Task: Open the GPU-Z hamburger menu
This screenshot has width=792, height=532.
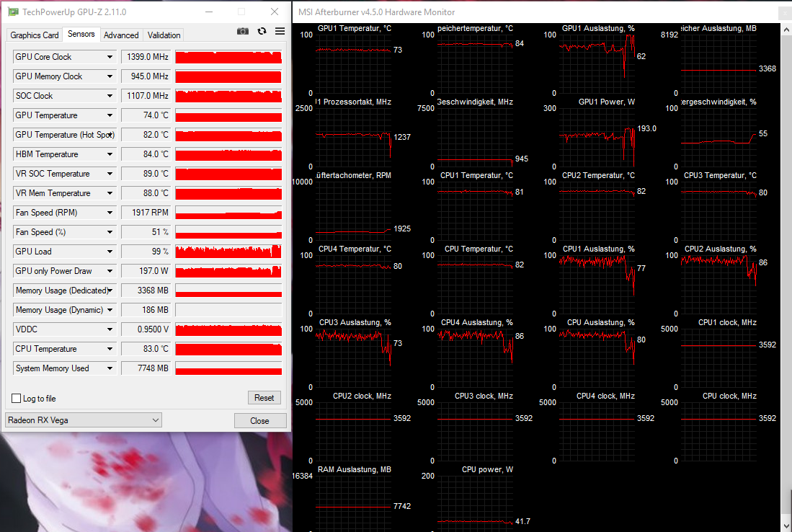Action: coord(280,31)
